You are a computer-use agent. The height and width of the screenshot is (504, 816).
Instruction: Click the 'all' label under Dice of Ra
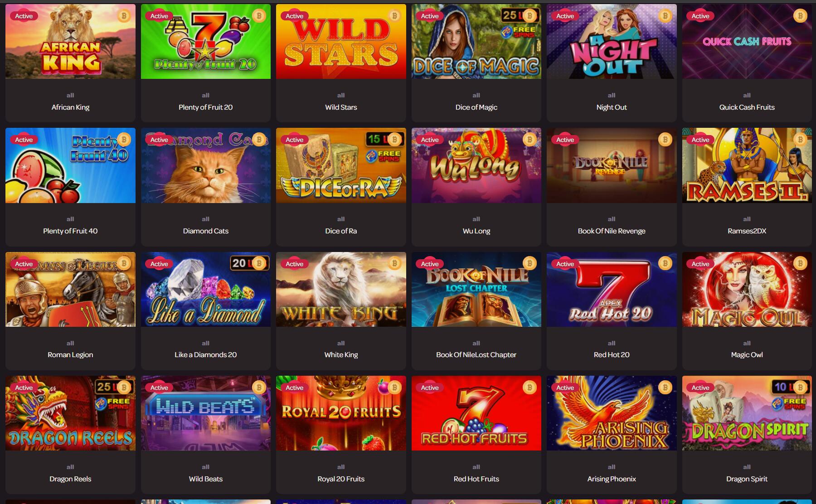point(341,219)
